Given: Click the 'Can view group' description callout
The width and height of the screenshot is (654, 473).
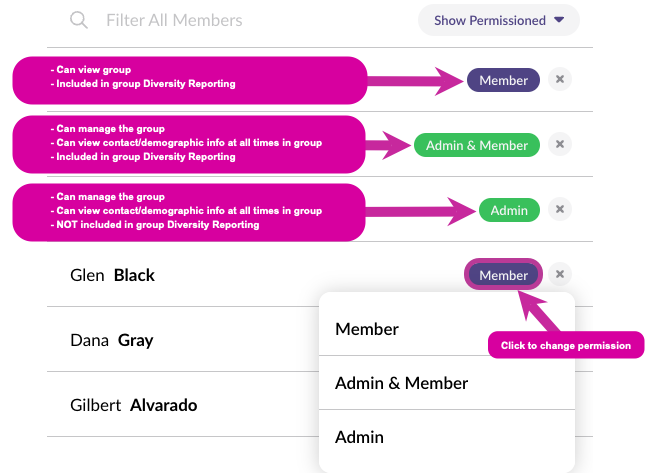Looking at the screenshot, I should click(188, 78).
